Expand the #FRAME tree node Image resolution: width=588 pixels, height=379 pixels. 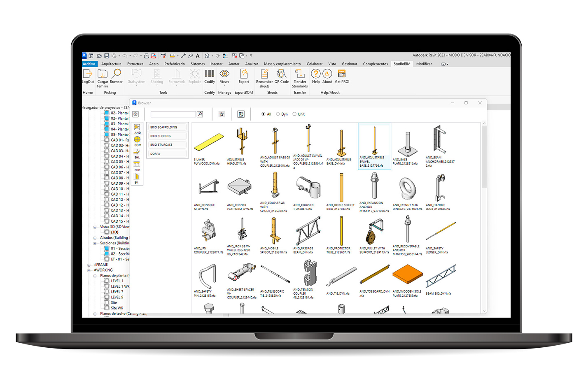click(89, 265)
